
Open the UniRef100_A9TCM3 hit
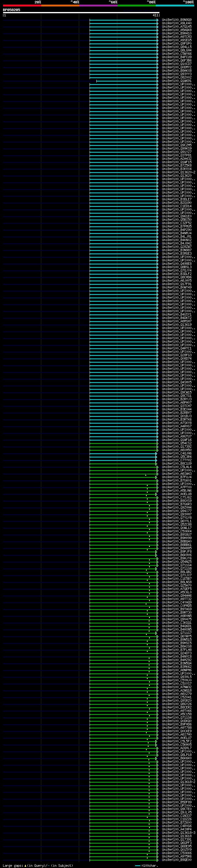coord(177,37)
